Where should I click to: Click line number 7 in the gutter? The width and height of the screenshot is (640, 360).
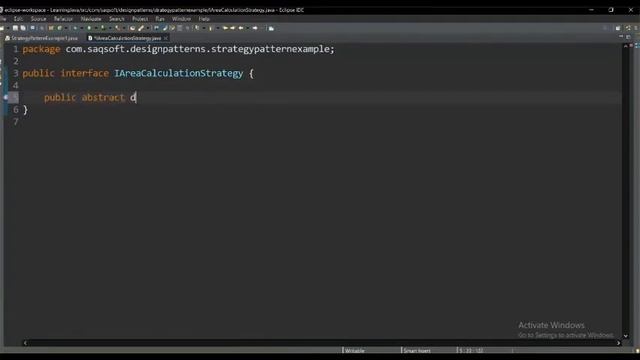[16, 122]
